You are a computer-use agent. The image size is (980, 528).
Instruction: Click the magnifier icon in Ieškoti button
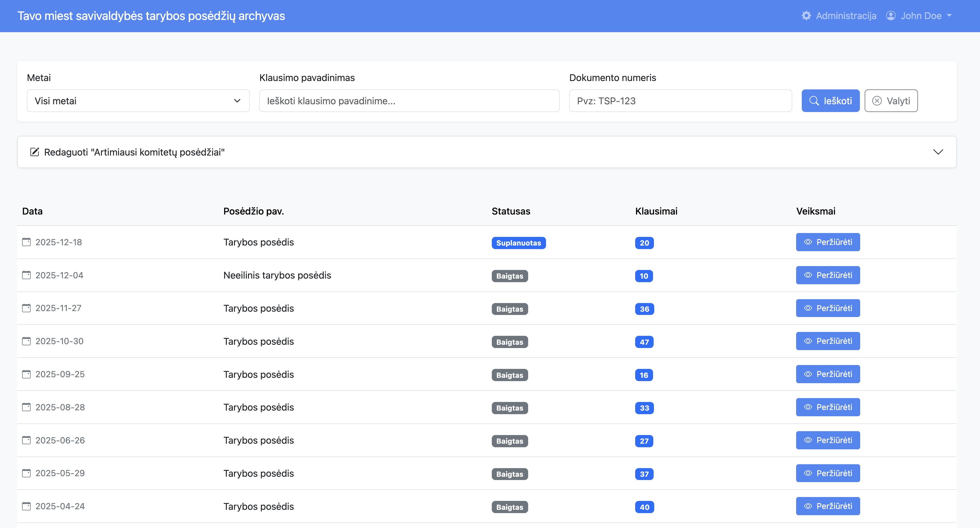pyautogui.click(x=814, y=101)
